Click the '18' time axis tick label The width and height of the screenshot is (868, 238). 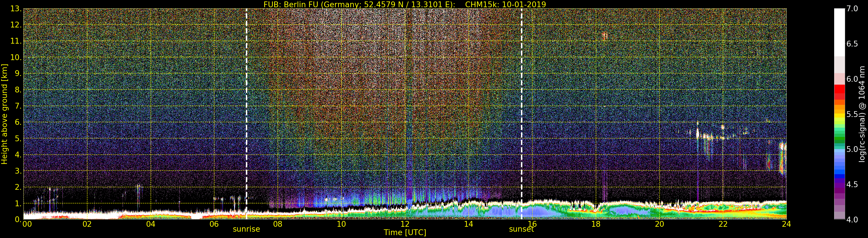coord(596,224)
